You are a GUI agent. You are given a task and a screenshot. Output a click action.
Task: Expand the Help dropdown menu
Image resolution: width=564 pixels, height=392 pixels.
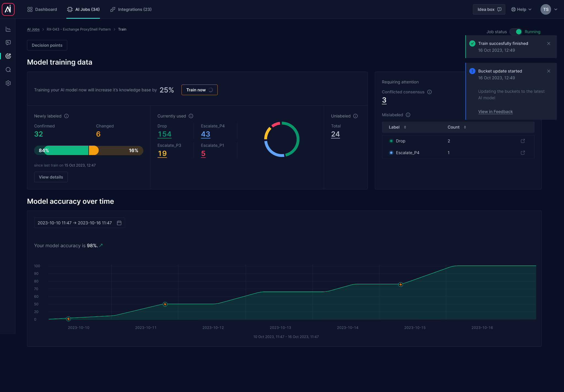521,9
